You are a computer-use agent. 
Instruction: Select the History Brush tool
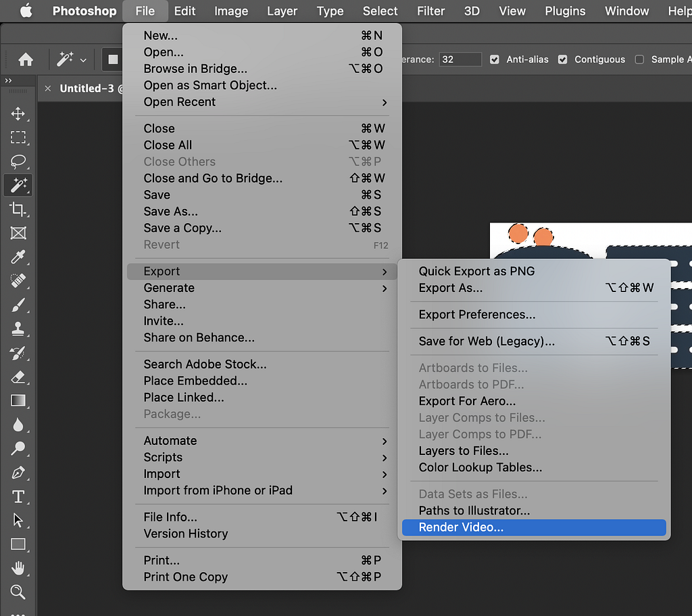coord(18,352)
